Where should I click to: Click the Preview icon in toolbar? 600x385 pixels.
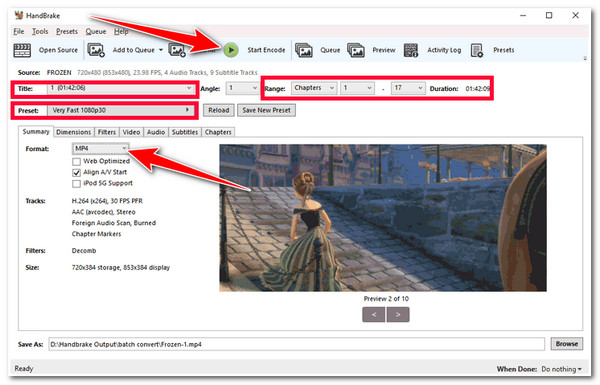pos(356,50)
